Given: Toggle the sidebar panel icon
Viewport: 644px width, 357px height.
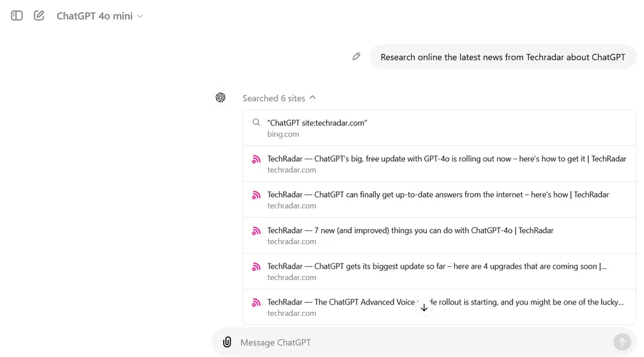Looking at the screenshot, I should click(17, 15).
